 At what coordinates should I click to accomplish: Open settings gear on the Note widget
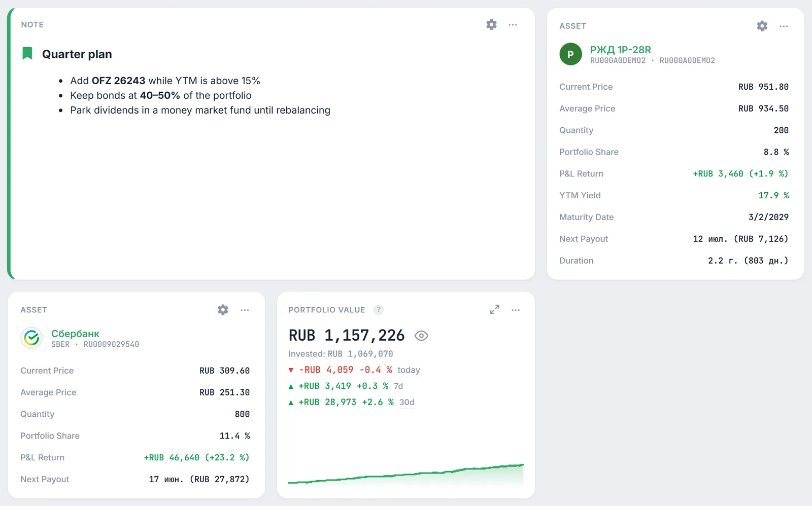491,24
